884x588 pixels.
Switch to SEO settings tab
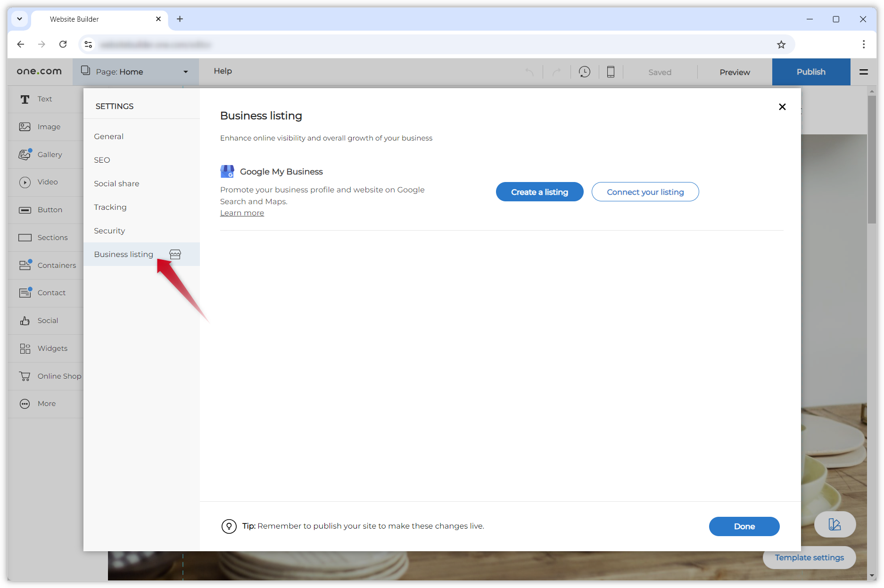click(x=102, y=160)
